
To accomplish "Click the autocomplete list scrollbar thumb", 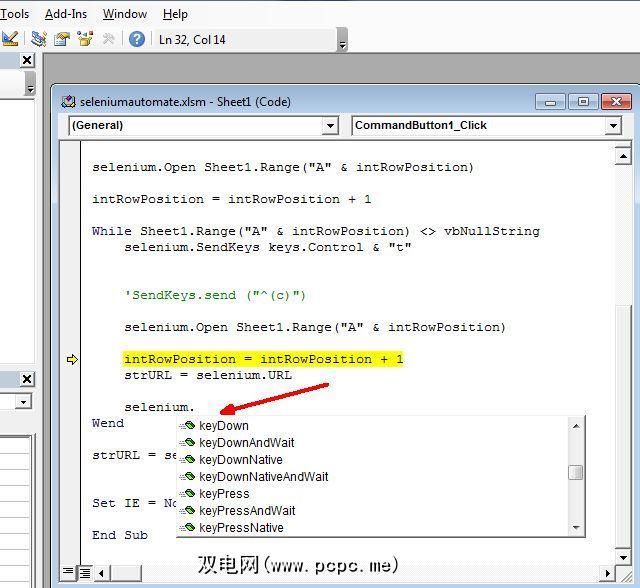I will tap(576, 473).
